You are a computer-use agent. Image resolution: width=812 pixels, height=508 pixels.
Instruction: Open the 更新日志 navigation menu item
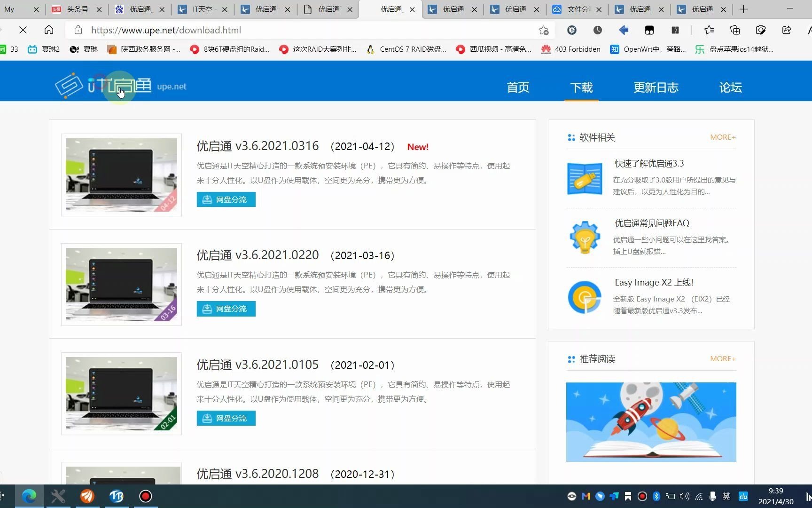pos(656,87)
